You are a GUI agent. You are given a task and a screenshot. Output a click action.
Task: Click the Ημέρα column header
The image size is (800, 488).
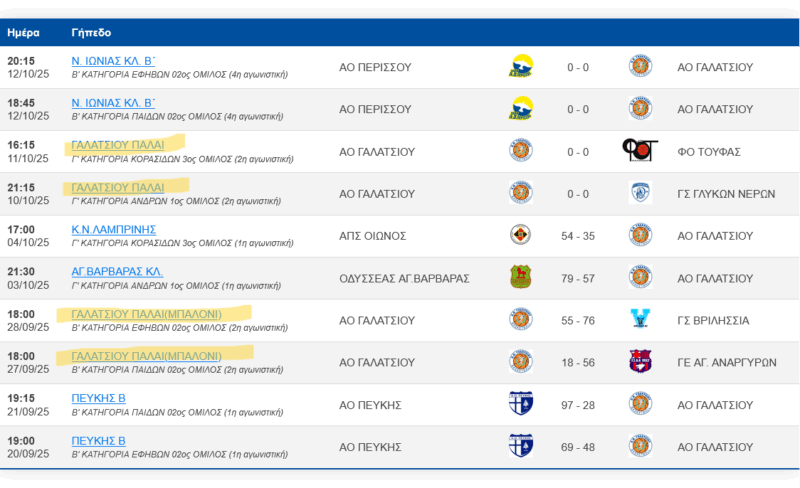[23, 32]
